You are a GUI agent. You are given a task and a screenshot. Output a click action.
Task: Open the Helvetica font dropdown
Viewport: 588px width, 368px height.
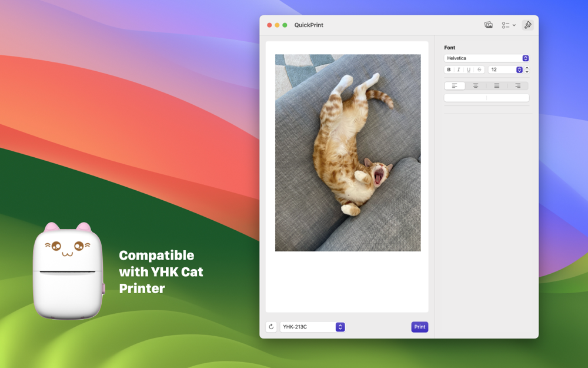[486, 58]
